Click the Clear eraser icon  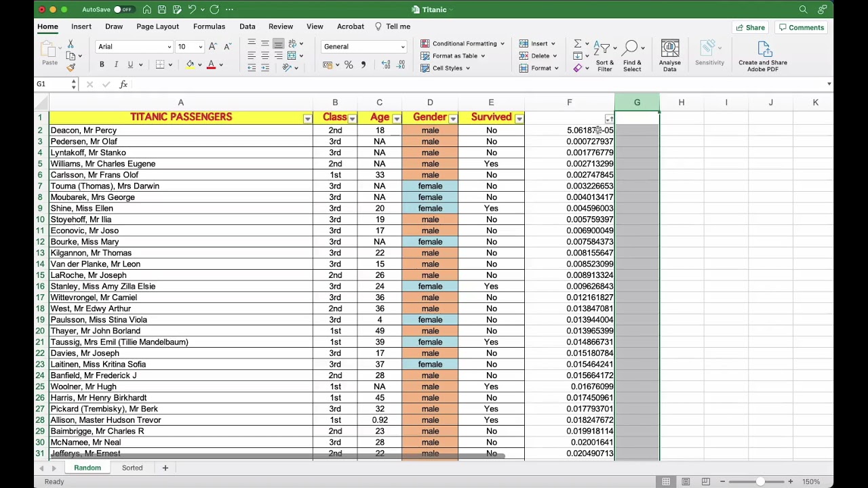coord(577,68)
